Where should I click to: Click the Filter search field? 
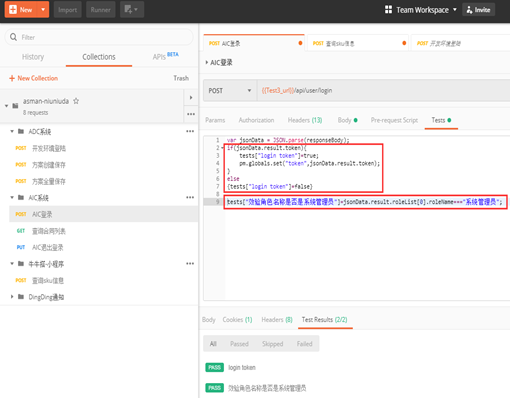point(99,37)
